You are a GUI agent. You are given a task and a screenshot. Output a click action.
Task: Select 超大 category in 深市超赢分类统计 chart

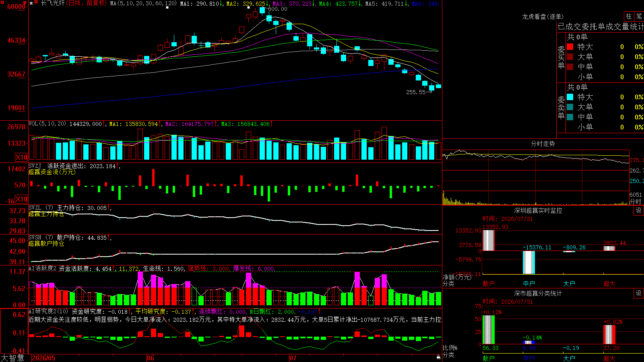click(609, 358)
